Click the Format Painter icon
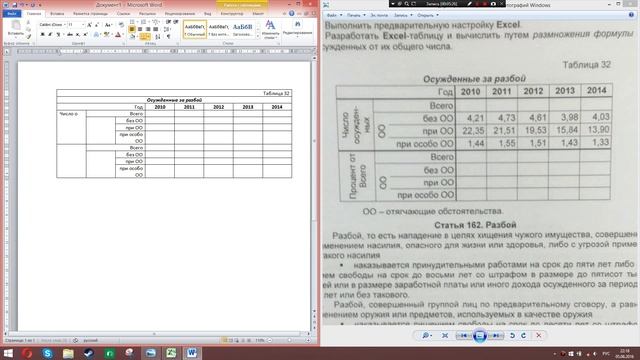This screenshot has height=360, width=640. pyautogui.click(x=29, y=37)
